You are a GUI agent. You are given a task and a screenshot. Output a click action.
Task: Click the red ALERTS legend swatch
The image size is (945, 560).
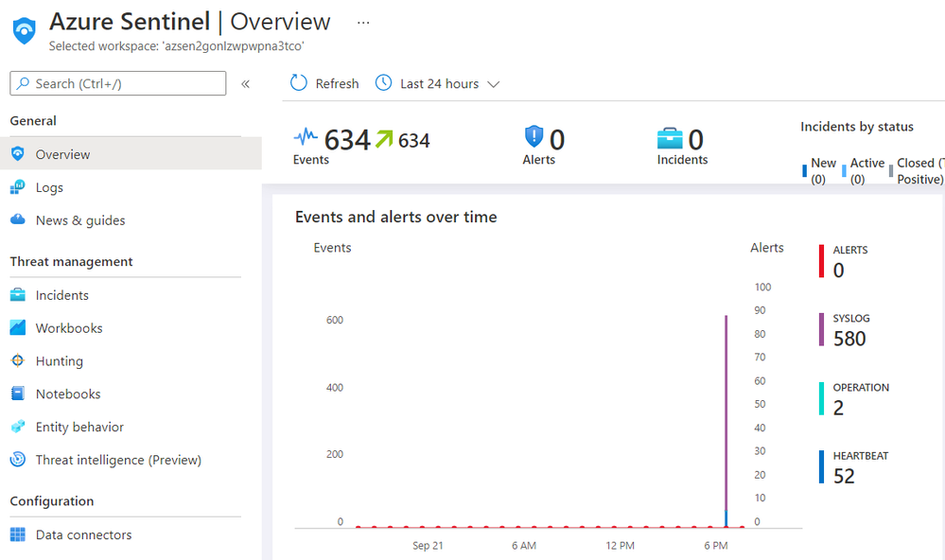[x=821, y=260]
